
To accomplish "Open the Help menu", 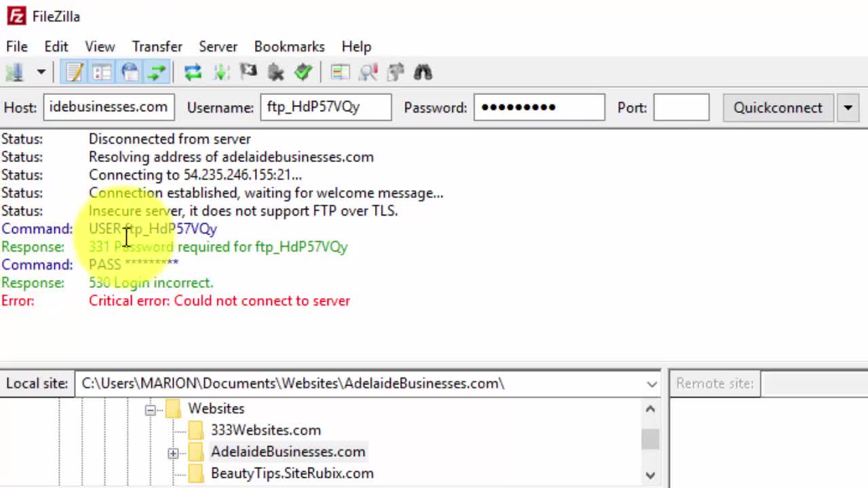I will pos(356,46).
